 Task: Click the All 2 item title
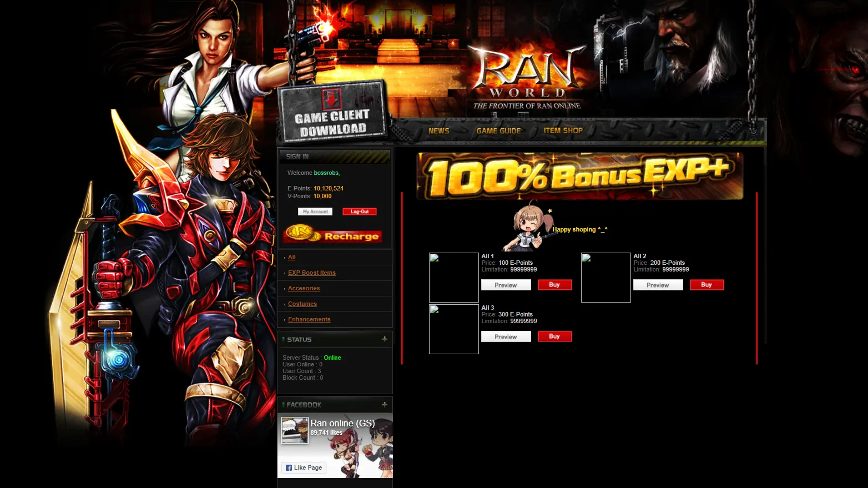point(640,256)
